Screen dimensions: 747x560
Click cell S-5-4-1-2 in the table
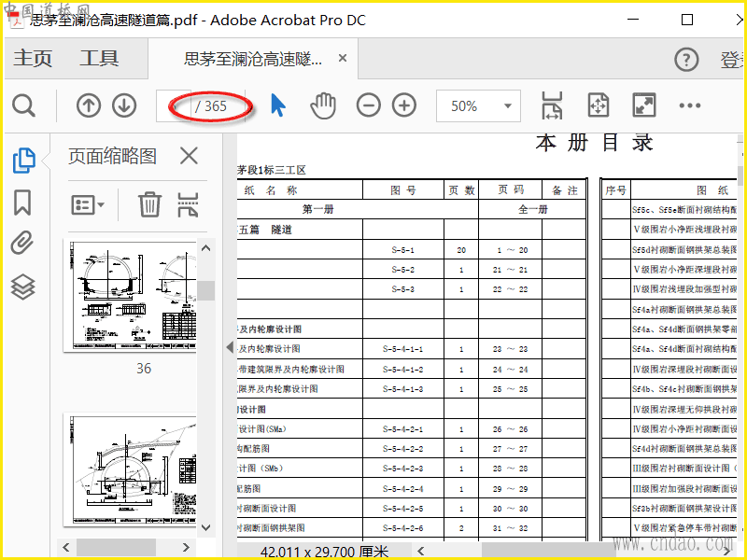403,369
